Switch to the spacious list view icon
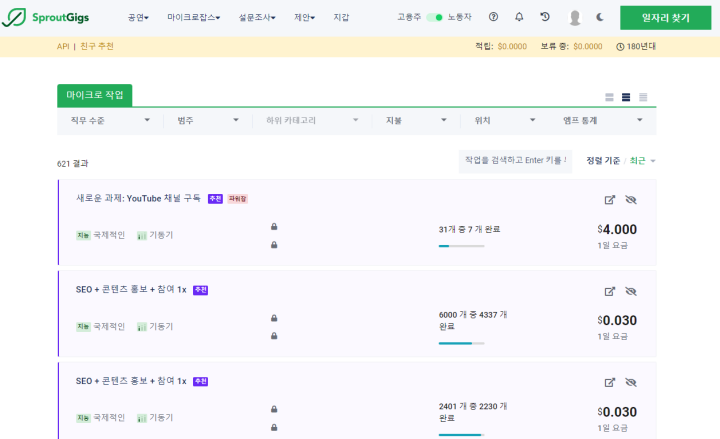 609,97
